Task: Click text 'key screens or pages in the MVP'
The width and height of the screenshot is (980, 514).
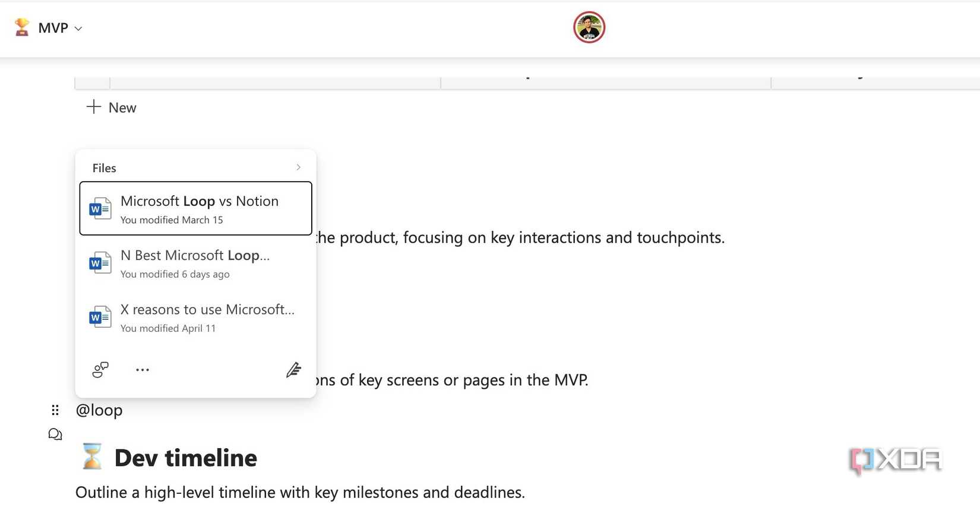Action: pyautogui.click(x=473, y=380)
